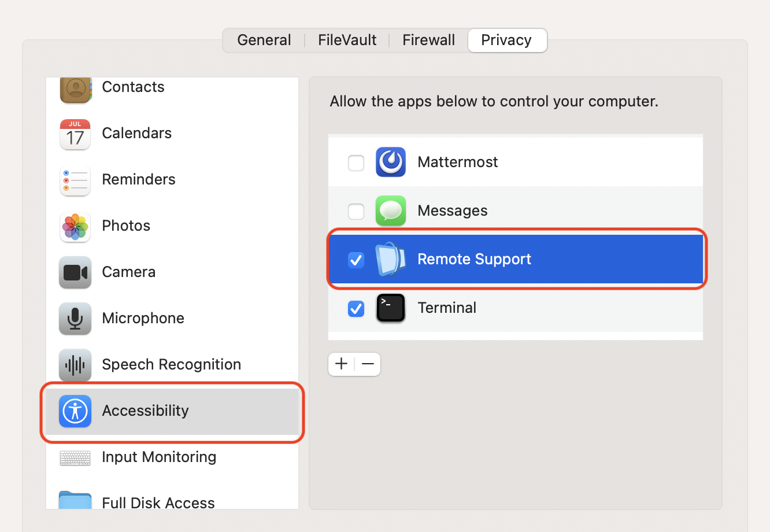The image size is (770, 532).
Task: Select the Microphone icon
Action: coord(75,319)
